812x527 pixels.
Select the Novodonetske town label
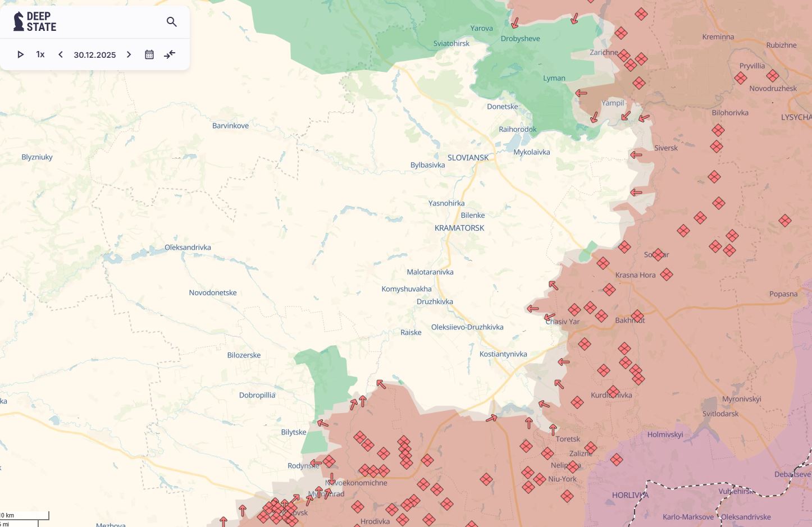click(213, 292)
